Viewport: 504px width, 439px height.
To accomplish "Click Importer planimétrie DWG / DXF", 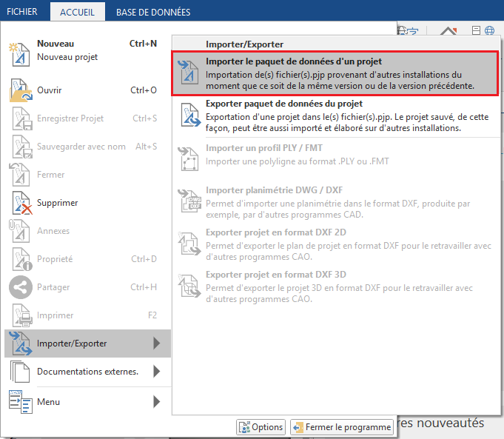I will (336, 201).
